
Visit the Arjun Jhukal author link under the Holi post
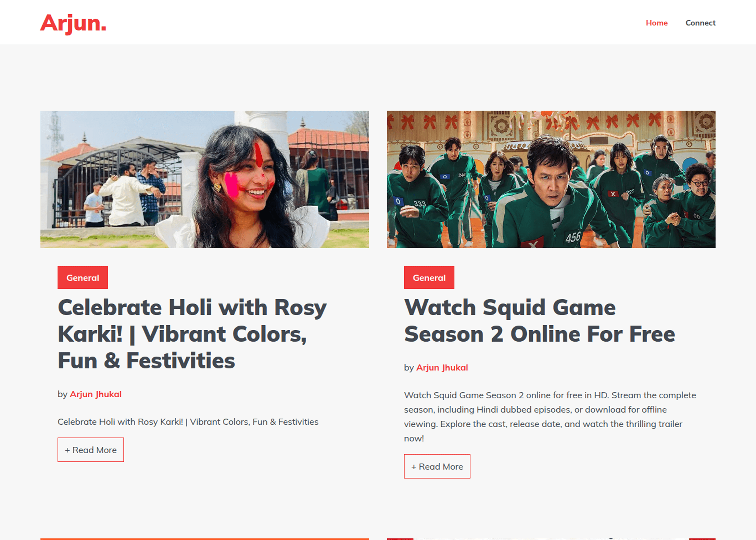95,394
